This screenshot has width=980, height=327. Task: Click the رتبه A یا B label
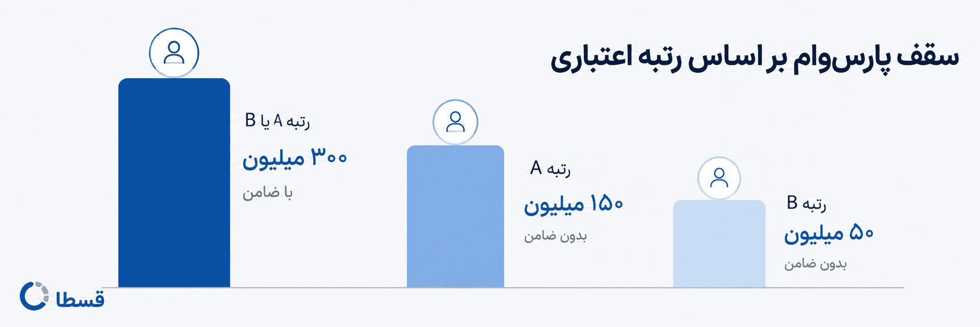click(277, 121)
